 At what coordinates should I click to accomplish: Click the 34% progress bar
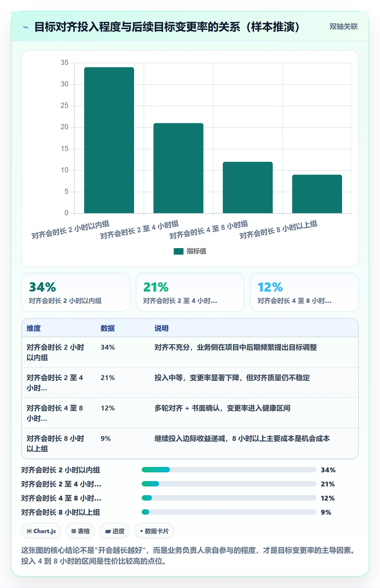click(x=229, y=470)
